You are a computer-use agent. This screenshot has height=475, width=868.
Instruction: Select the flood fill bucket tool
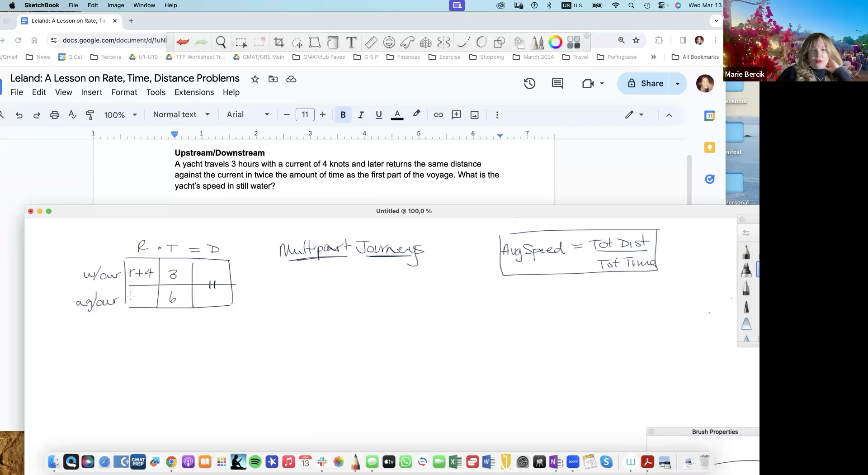pos(333,43)
